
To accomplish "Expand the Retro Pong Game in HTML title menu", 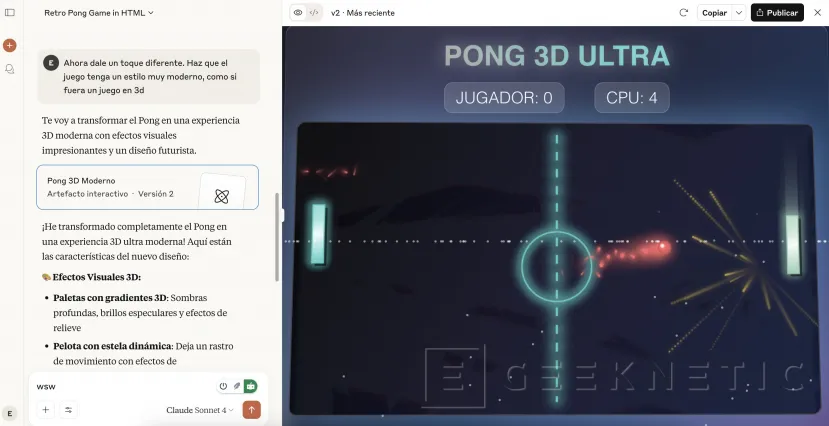I will tap(99, 13).
